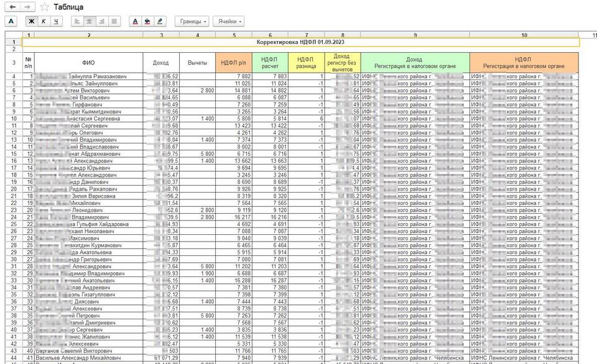Click НДФЛ р/л value 3 835
This screenshot has width=597, height=364.
233,330
